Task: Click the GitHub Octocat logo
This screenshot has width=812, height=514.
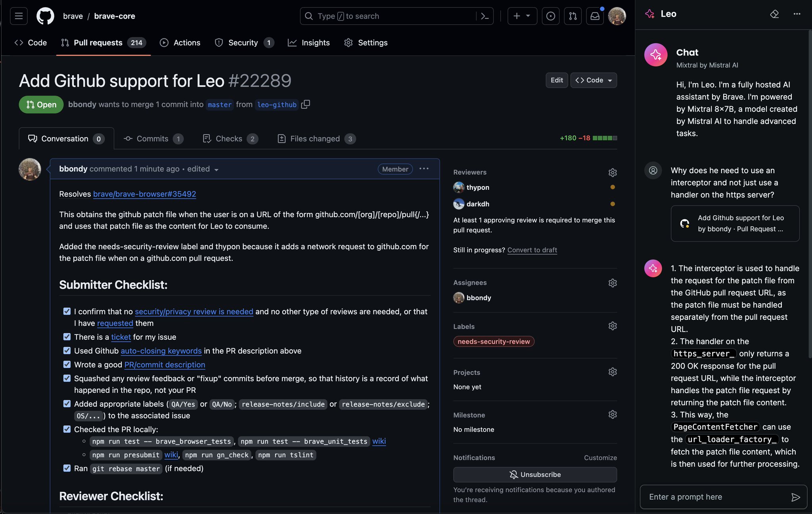Action: point(45,16)
